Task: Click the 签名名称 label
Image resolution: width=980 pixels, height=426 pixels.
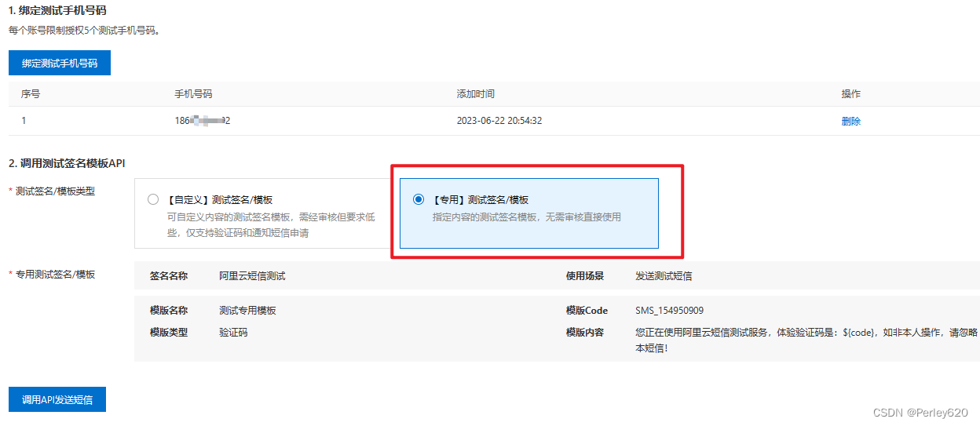Action: click(x=169, y=276)
